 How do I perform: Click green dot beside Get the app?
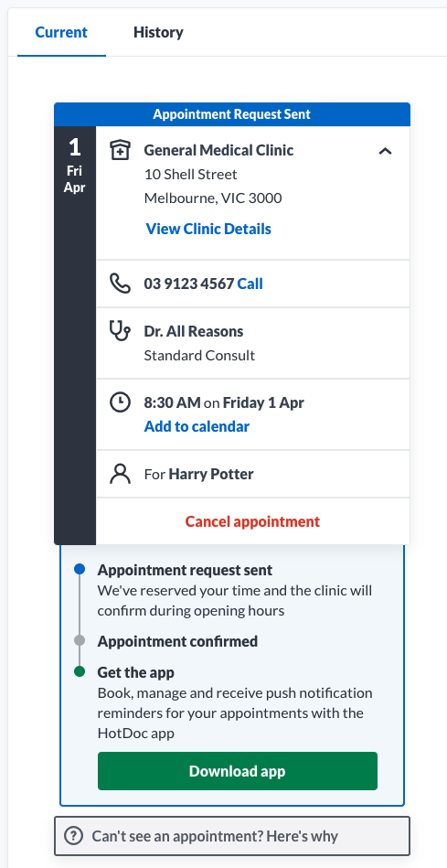pyautogui.click(x=80, y=671)
